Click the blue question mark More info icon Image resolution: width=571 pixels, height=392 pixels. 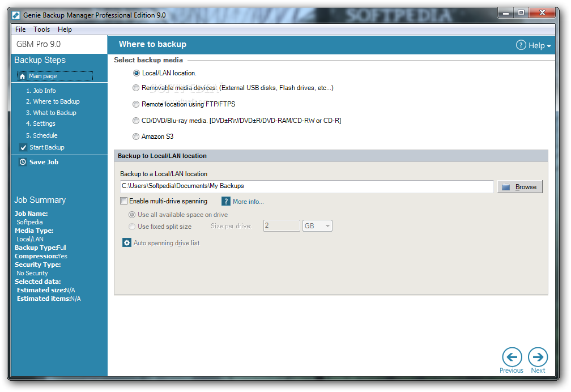tap(226, 202)
